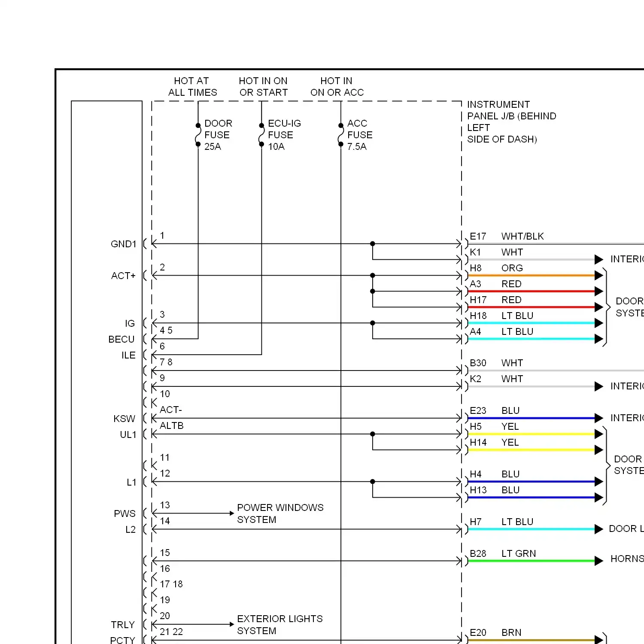
Task: Select the K1 WHT wire label
Action: tap(496, 252)
